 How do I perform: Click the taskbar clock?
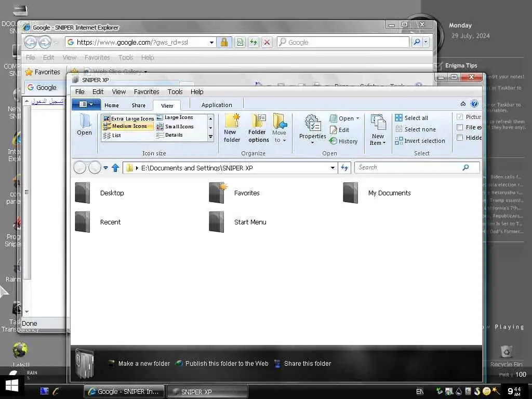click(514, 391)
